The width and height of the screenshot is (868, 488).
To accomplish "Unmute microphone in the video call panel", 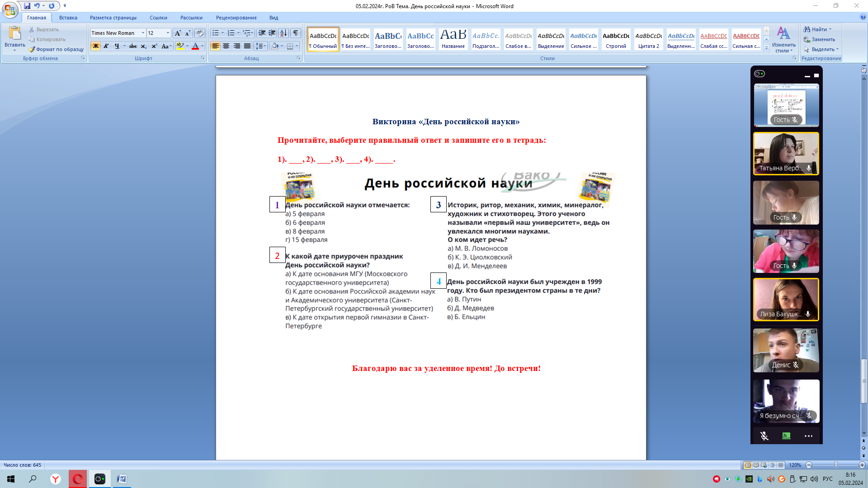I will (764, 436).
